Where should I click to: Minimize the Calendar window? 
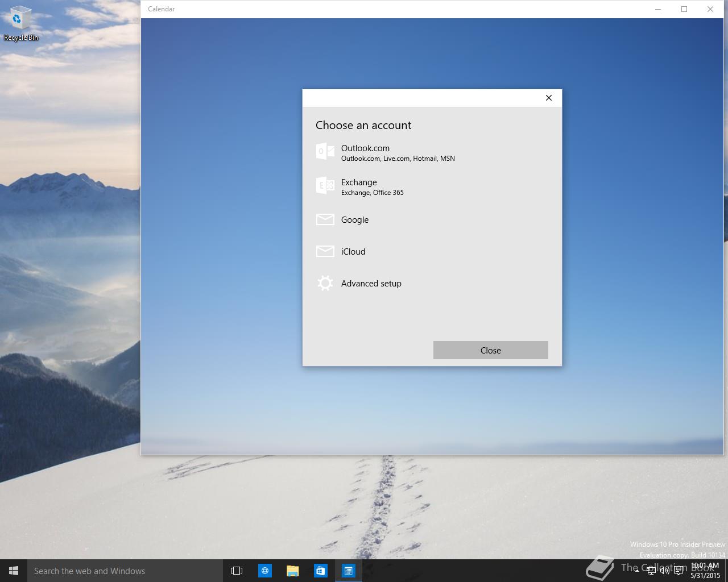pyautogui.click(x=658, y=9)
